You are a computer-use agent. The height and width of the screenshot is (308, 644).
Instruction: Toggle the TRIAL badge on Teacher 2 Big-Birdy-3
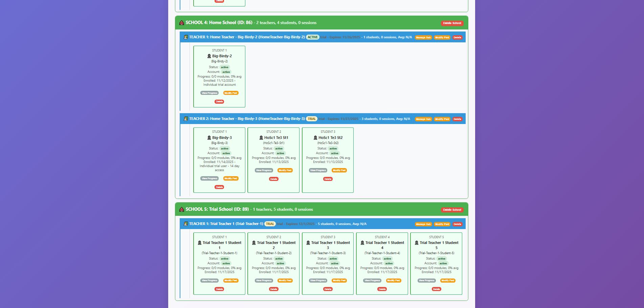click(x=311, y=119)
